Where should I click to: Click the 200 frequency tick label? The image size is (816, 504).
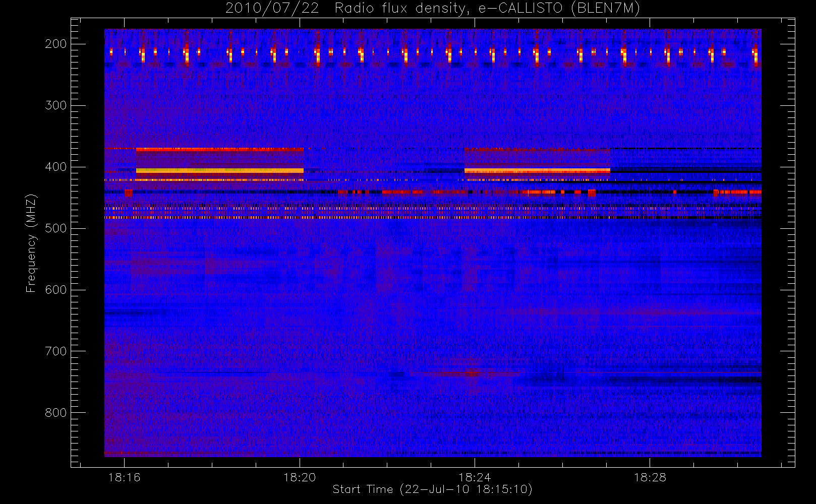tap(56, 44)
